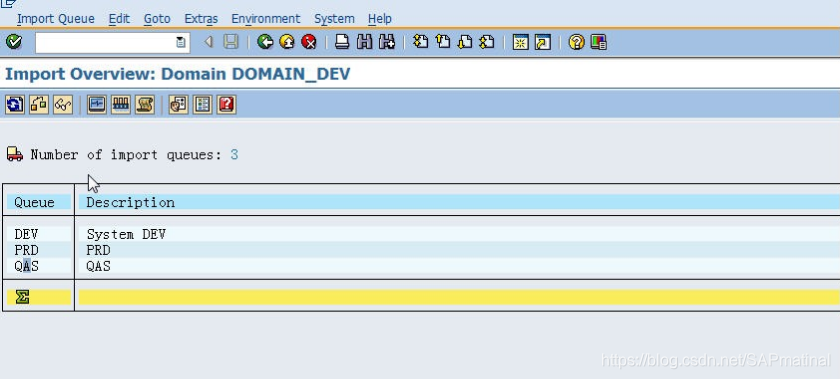Click the Find Next binoculars-plus icon
This screenshot has height=379, width=840.
click(387, 42)
